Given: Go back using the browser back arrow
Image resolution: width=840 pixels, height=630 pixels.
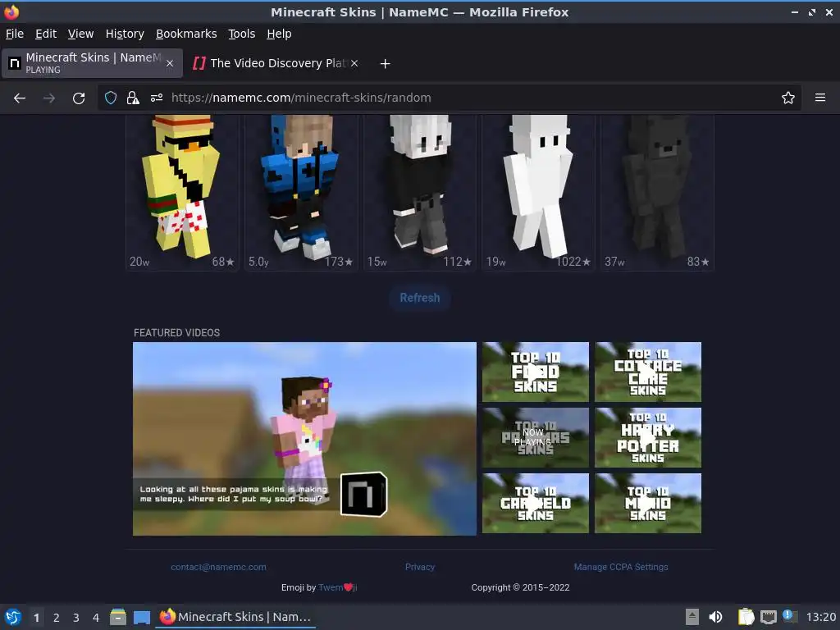Looking at the screenshot, I should tap(20, 98).
